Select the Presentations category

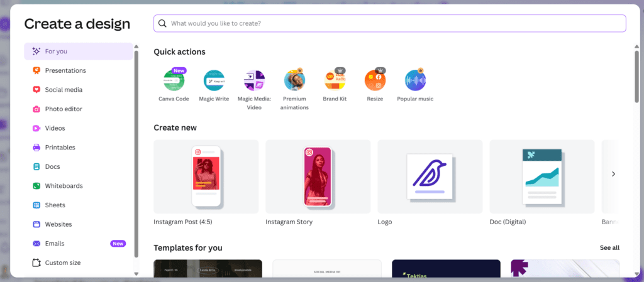(65, 70)
